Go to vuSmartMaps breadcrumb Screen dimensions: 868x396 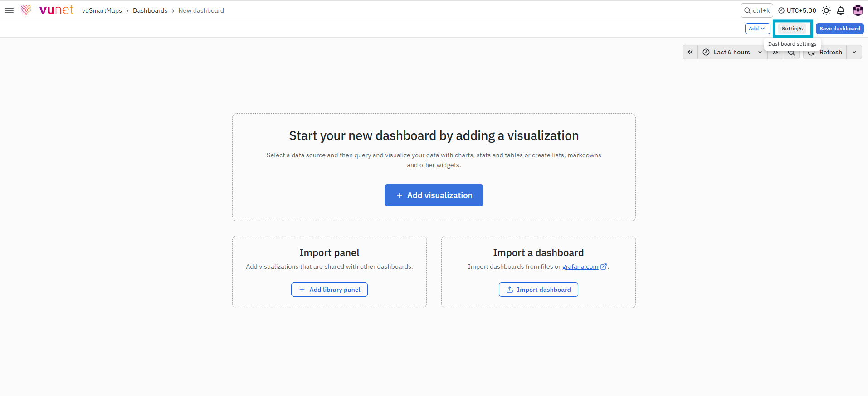(102, 10)
